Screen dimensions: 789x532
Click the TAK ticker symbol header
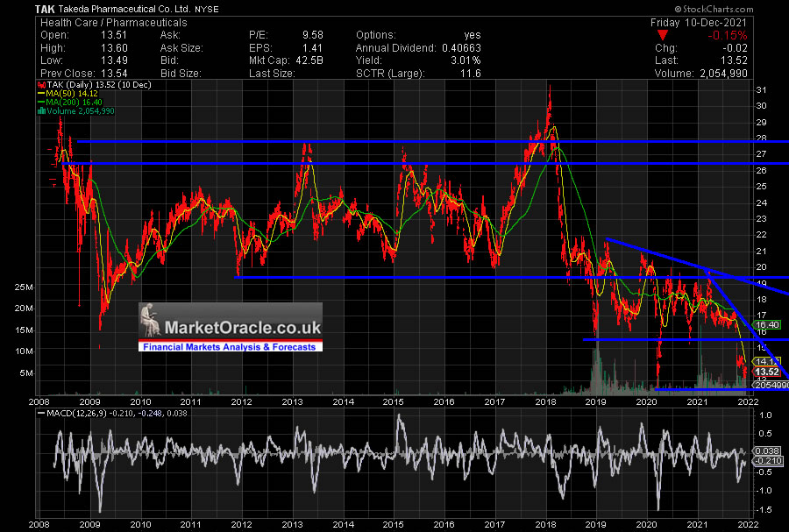(x=46, y=9)
